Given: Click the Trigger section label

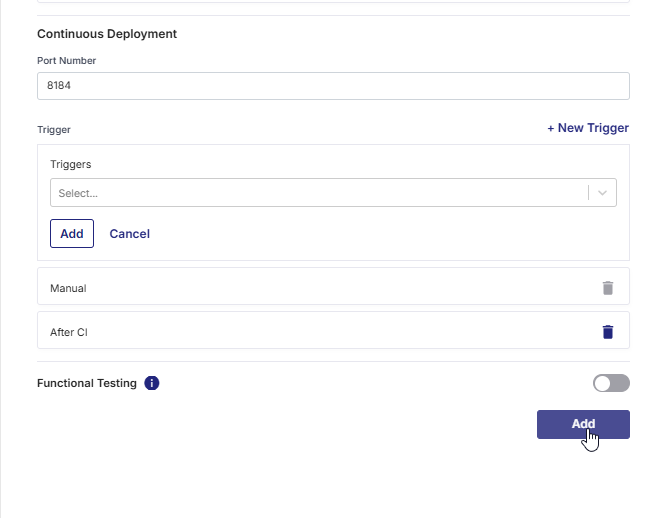Looking at the screenshot, I should pyautogui.click(x=54, y=130).
